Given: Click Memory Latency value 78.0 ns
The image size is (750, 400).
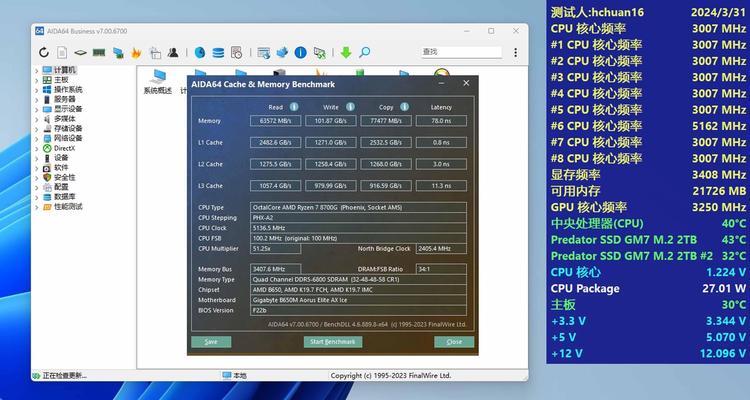Looking at the screenshot, I should point(441,121).
